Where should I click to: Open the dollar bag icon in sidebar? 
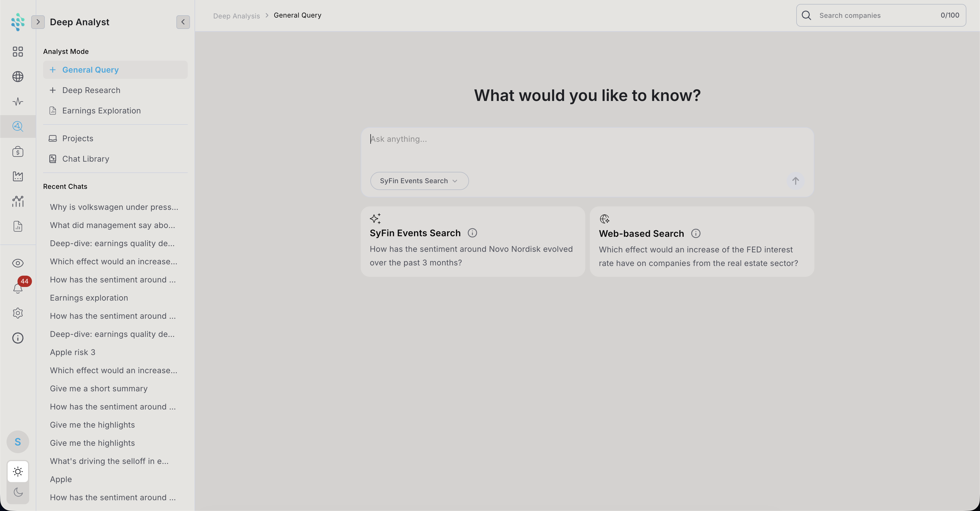[x=18, y=151]
